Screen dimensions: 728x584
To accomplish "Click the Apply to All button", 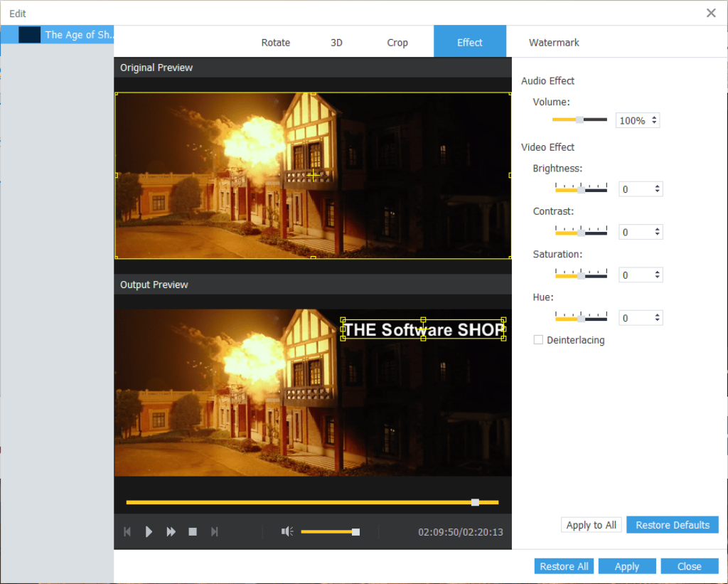I will click(591, 525).
